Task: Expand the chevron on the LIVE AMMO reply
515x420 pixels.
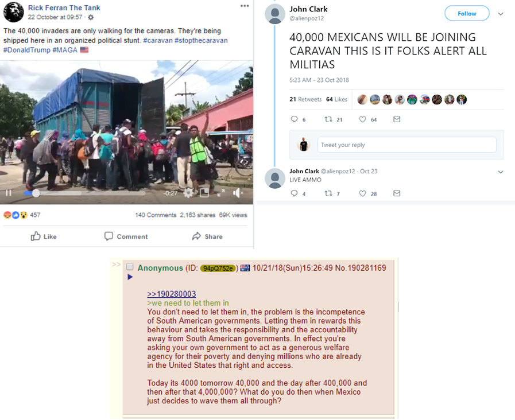Action: pyautogui.click(x=501, y=172)
